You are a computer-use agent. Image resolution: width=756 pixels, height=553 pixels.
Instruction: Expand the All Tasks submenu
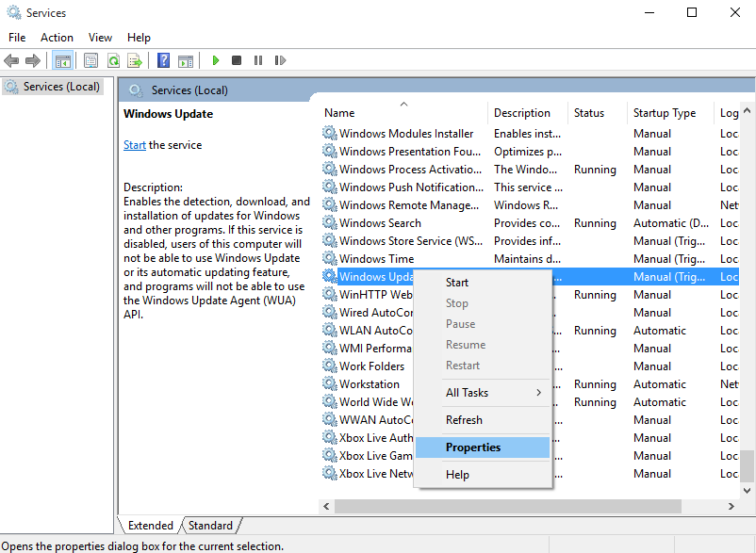pos(483,393)
